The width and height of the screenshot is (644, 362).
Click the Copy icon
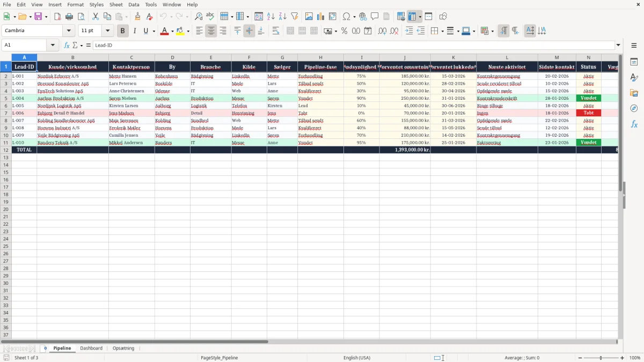click(107, 17)
